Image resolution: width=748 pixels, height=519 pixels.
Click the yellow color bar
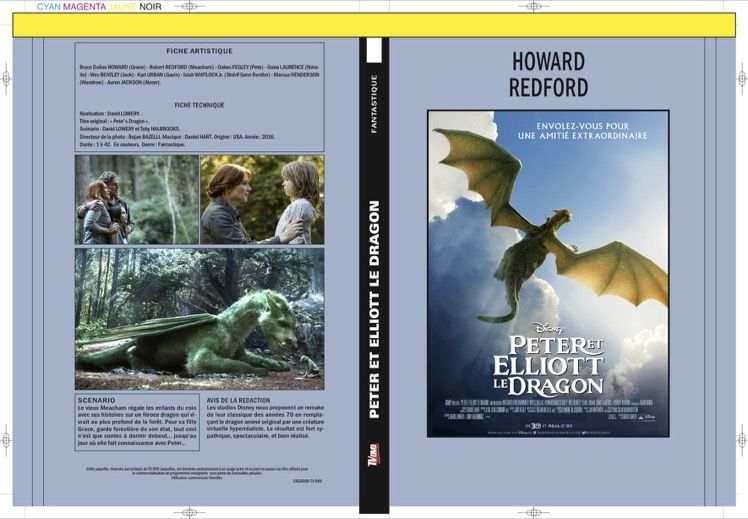(374, 25)
